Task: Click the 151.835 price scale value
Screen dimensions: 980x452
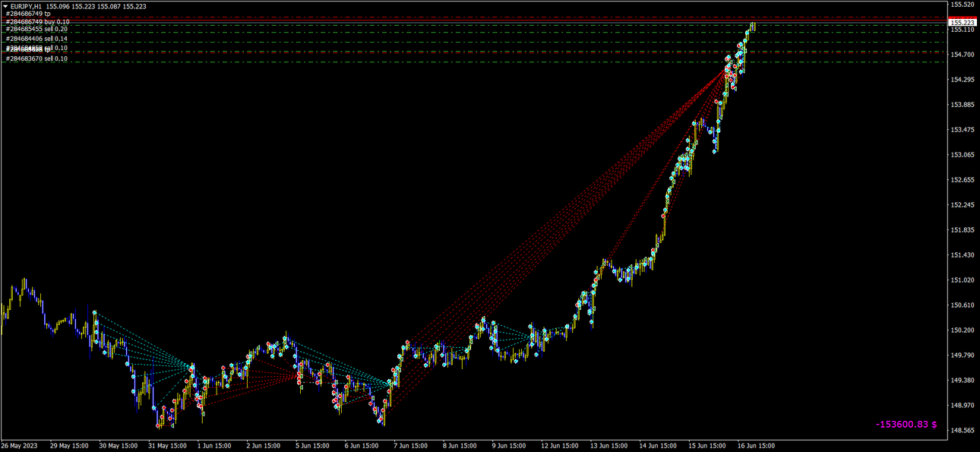Action: point(963,230)
